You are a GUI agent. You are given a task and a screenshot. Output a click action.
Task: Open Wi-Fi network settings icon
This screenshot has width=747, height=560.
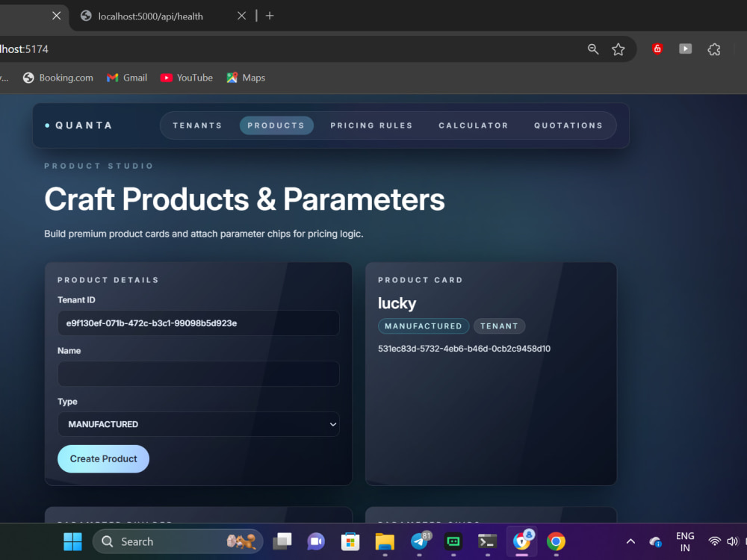click(x=715, y=541)
